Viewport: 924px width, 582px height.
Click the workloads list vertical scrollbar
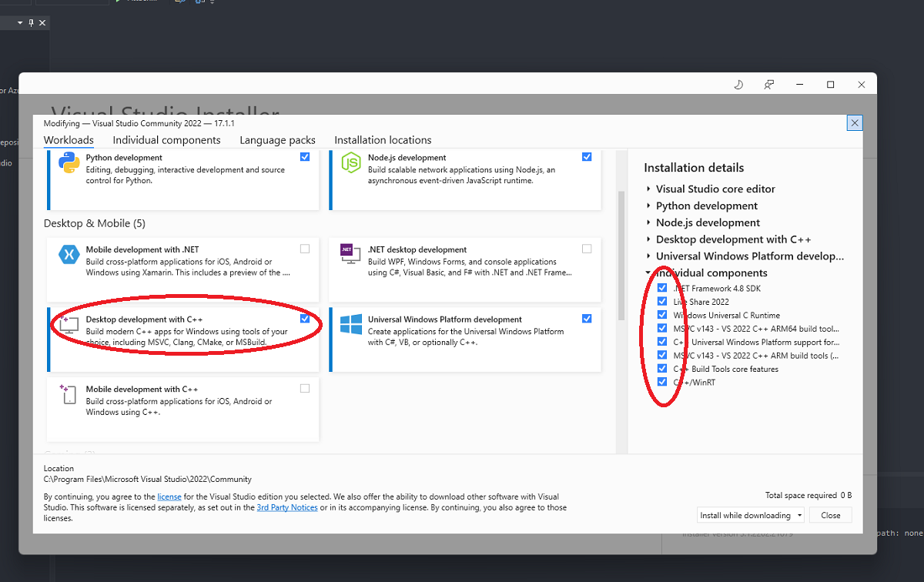pyautogui.click(x=621, y=256)
